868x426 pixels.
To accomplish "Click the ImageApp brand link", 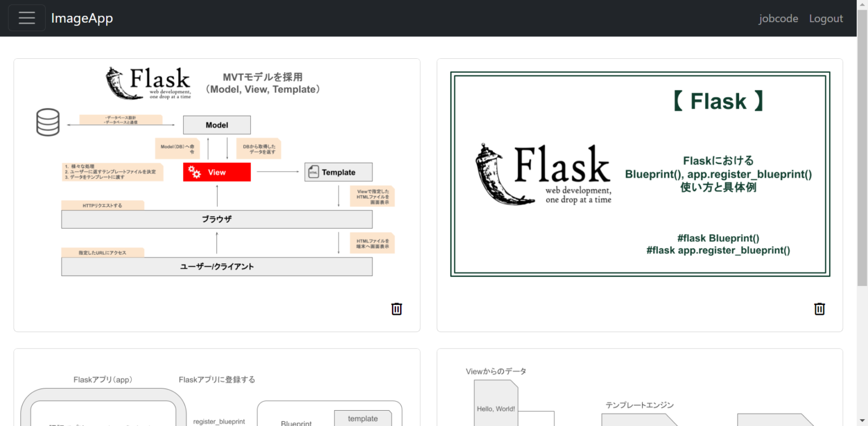I will 82,18.
